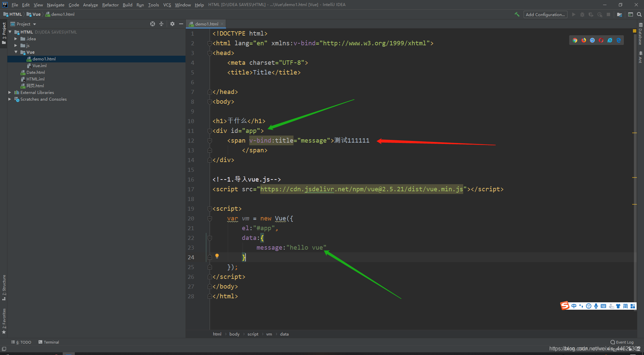
Task: Click the Sogou toolbox grid icon
Action: coord(633,306)
